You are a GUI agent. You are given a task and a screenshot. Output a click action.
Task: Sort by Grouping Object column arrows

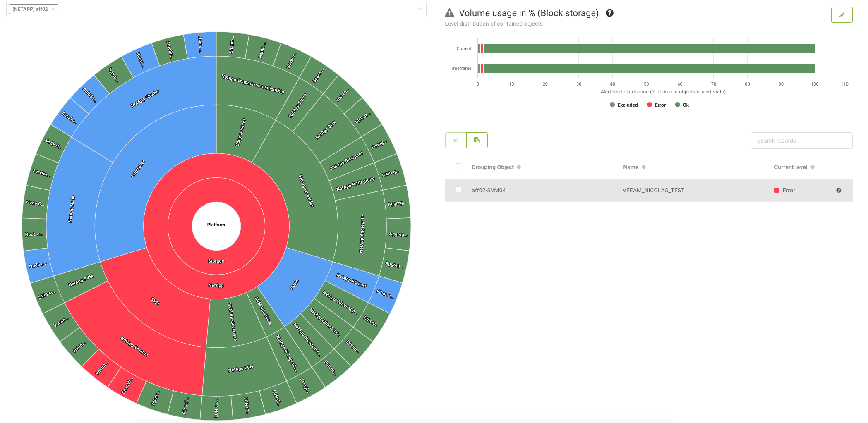pos(519,167)
